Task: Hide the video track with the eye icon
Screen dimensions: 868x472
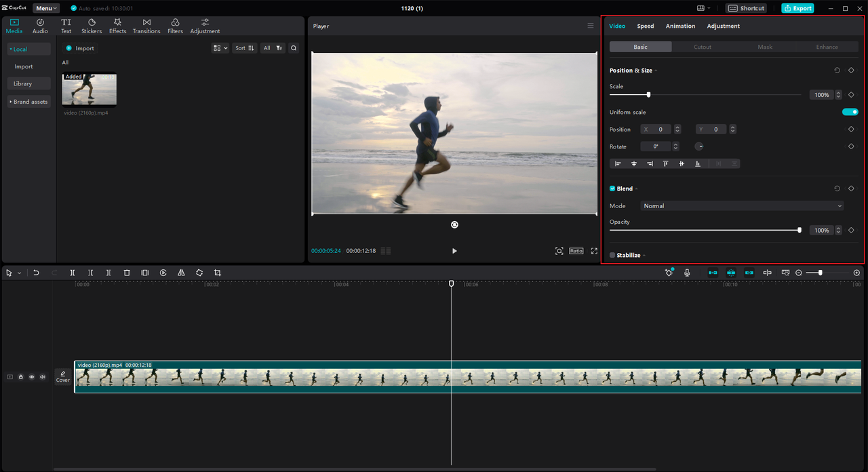Action: [31, 377]
